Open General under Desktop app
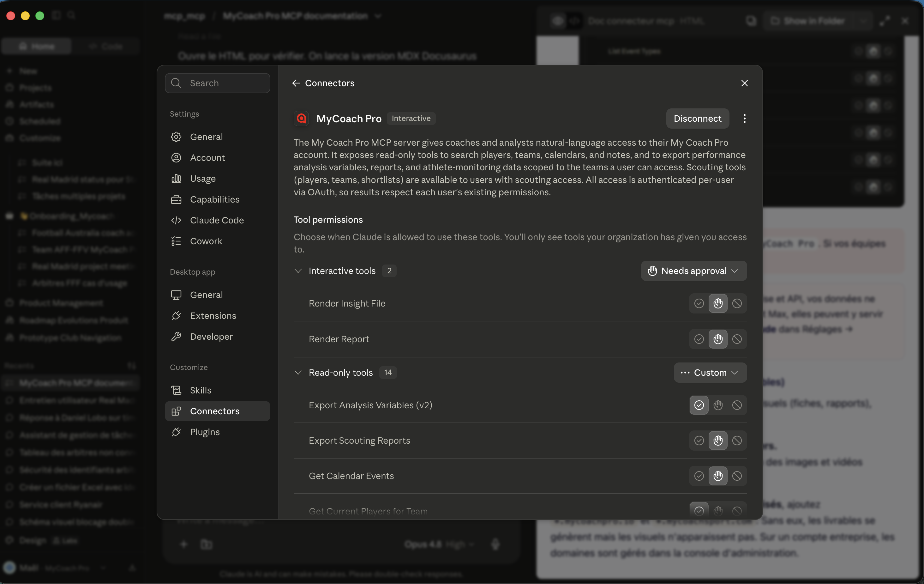Image resolution: width=924 pixels, height=584 pixels. (217, 295)
